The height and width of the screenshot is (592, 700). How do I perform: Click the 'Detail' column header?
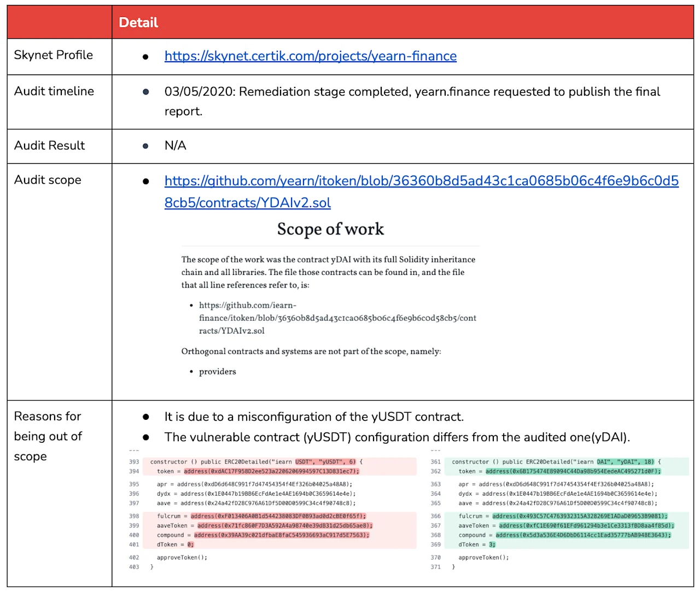click(x=138, y=22)
